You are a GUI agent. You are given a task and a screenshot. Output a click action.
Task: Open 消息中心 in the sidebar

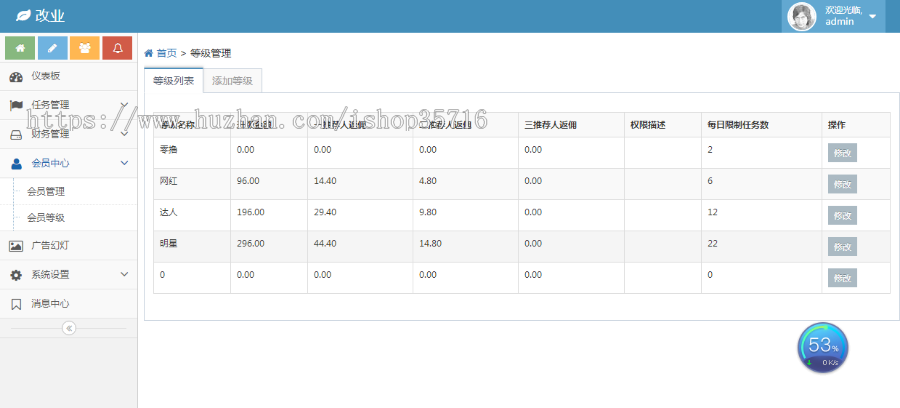click(x=50, y=303)
